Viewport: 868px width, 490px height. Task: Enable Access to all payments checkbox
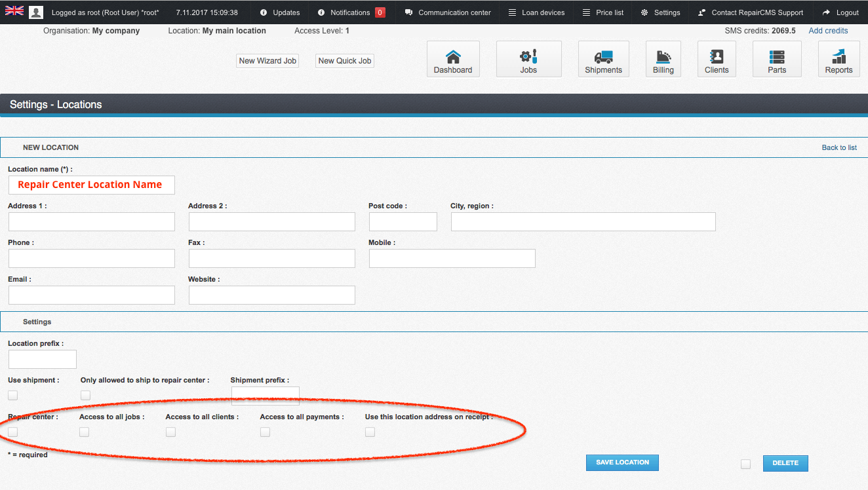265,432
